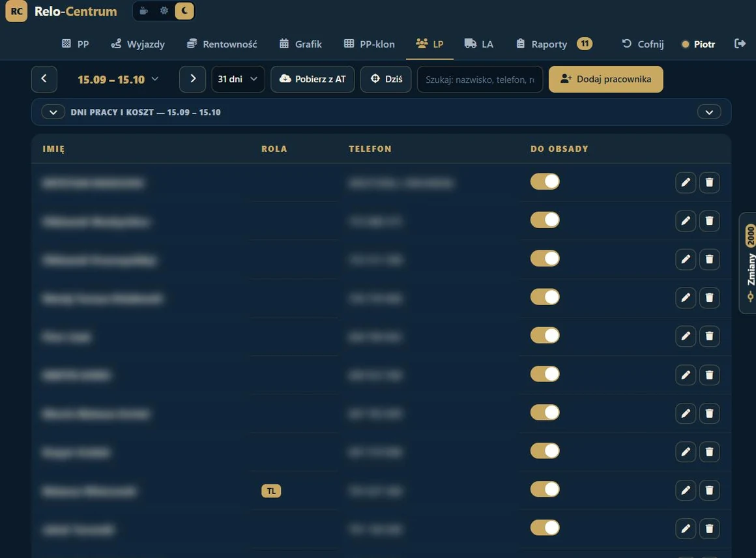Sort by IMIĘ column header

click(53, 149)
